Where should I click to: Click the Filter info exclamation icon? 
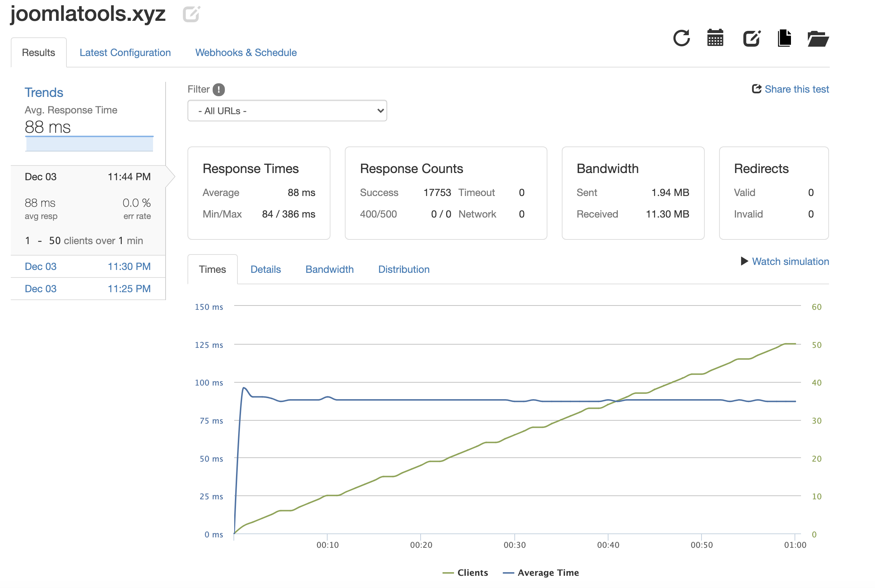click(219, 89)
